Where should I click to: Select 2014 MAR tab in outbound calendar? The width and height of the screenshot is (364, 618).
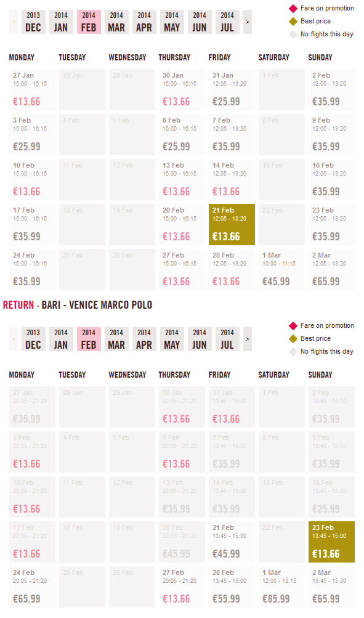coord(116,22)
